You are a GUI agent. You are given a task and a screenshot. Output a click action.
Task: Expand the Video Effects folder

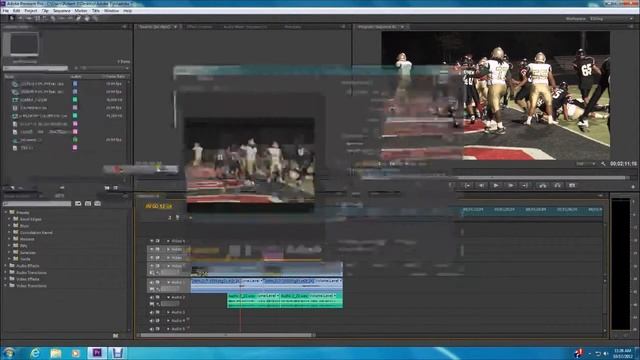pos(6,279)
